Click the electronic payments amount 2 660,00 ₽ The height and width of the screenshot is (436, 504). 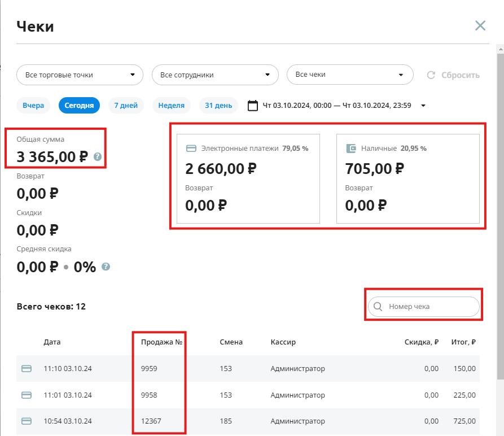point(221,169)
